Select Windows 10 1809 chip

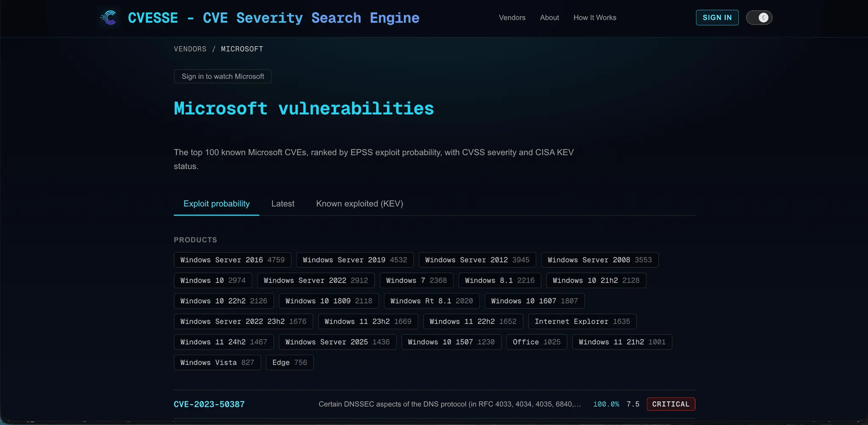[329, 301]
